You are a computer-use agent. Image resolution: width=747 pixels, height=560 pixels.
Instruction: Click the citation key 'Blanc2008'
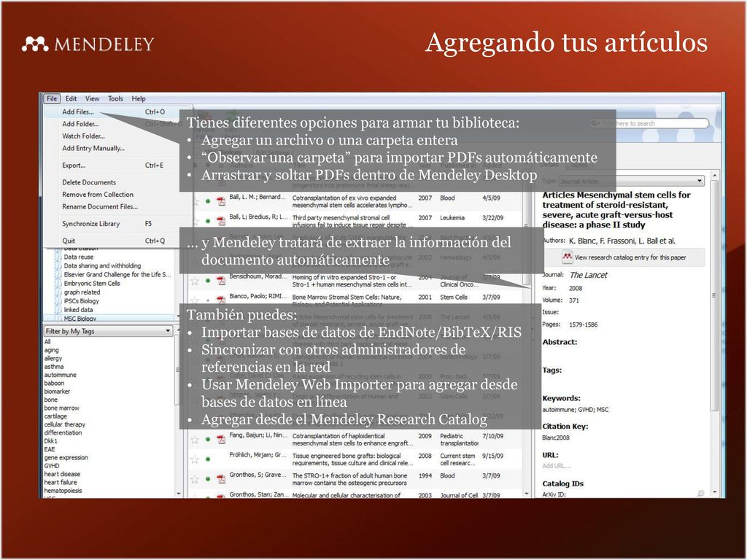point(555,437)
